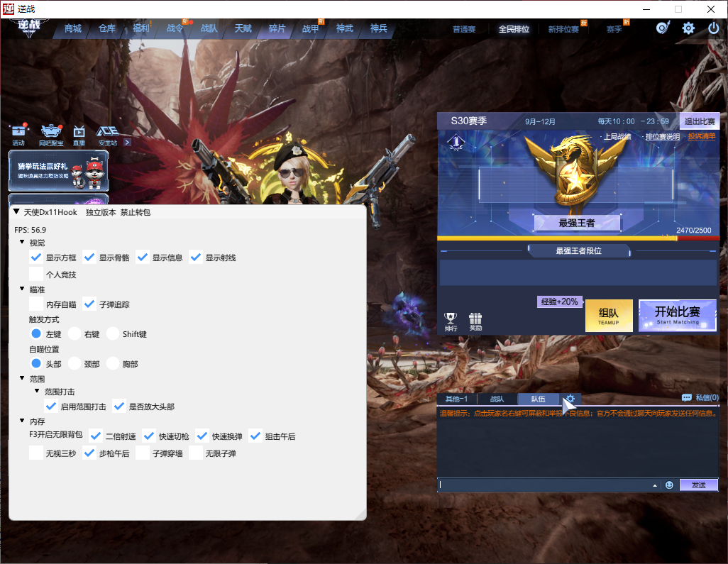
Task: Open the chat channel dropdown arrow
Action: click(655, 485)
